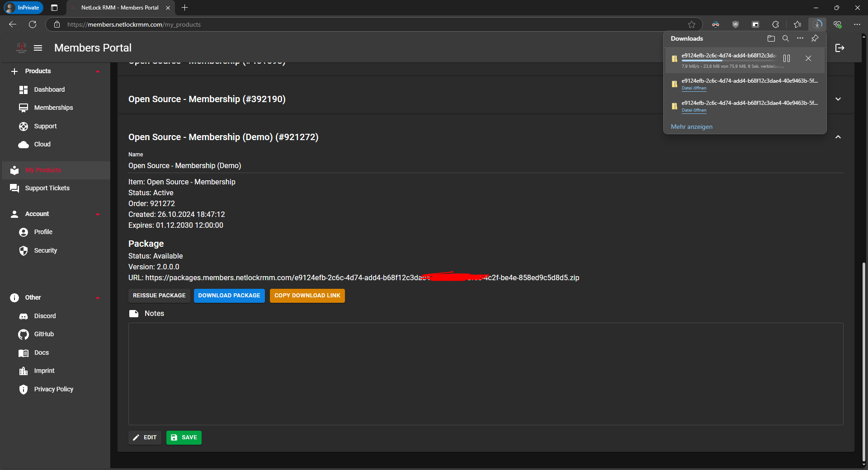Expand membership #392190 panel
868x470 pixels.
[x=838, y=99]
